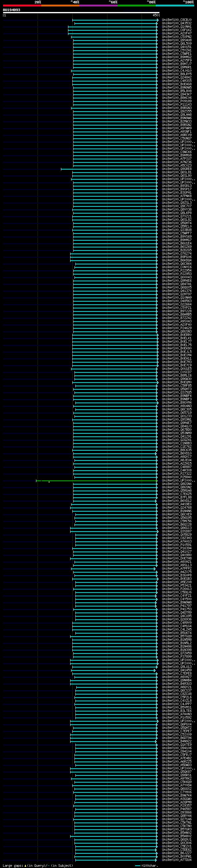
Task: Click hit label UniRef100_B5A802
Action: [176, 836]
